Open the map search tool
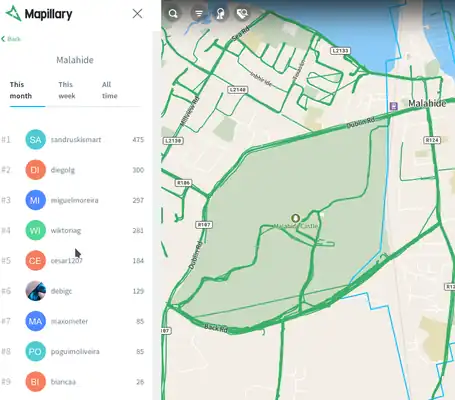The height and width of the screenshot is (400, 455). 173,14
